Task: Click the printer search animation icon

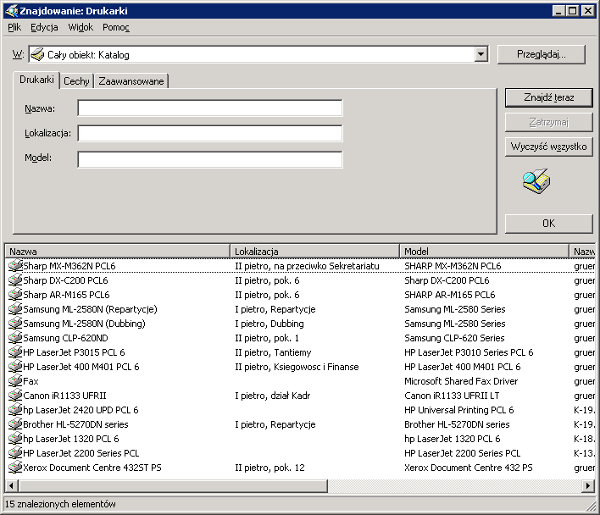Action: coord(536,181)
